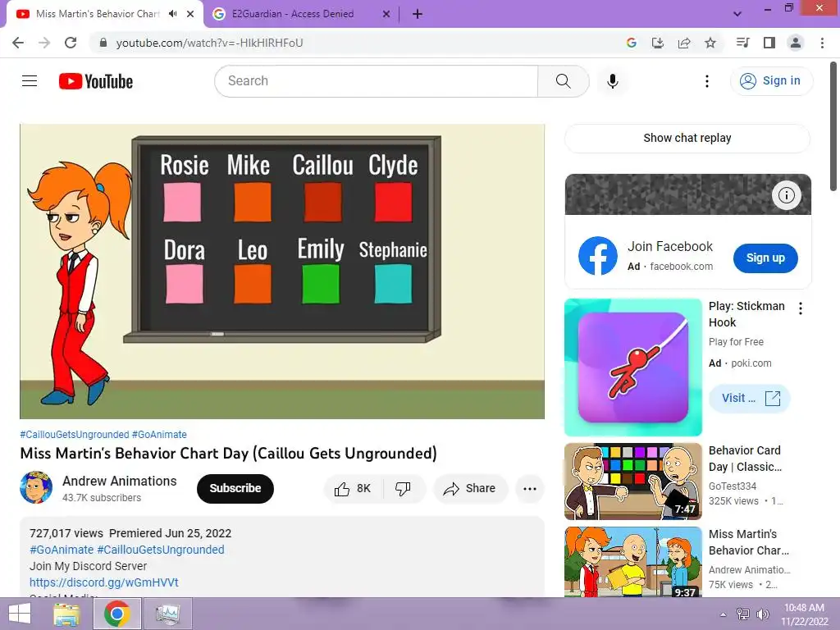Click #GoAnimate hashtag above title

pyautogui.click(x=159, y=435)
